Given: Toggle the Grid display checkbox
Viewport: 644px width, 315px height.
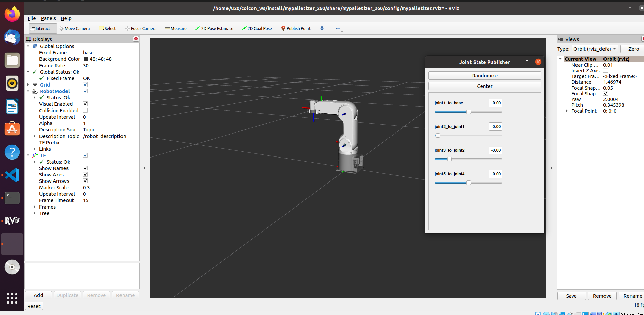Looking at the screenshot, I should (x=85, y=85).
